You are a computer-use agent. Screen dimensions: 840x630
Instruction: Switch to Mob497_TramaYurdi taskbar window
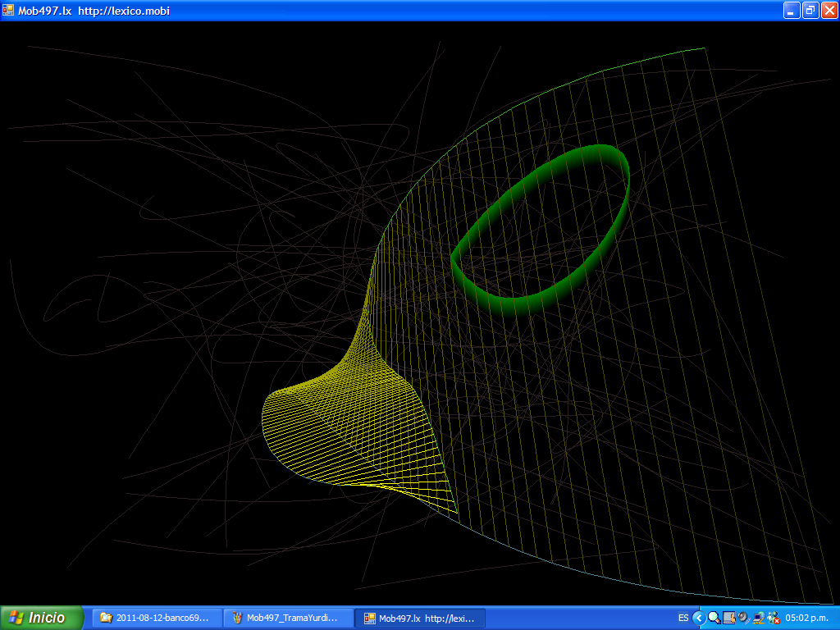pos(288,618)
